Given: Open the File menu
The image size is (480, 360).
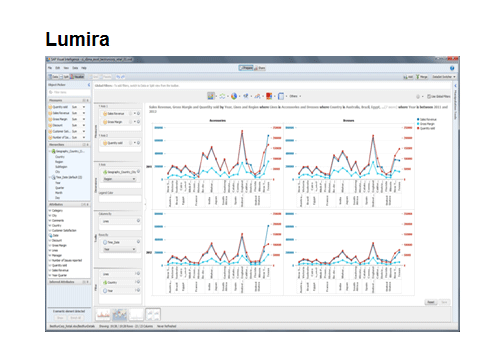Looking at the screenshot, I should tap(50, 68).
